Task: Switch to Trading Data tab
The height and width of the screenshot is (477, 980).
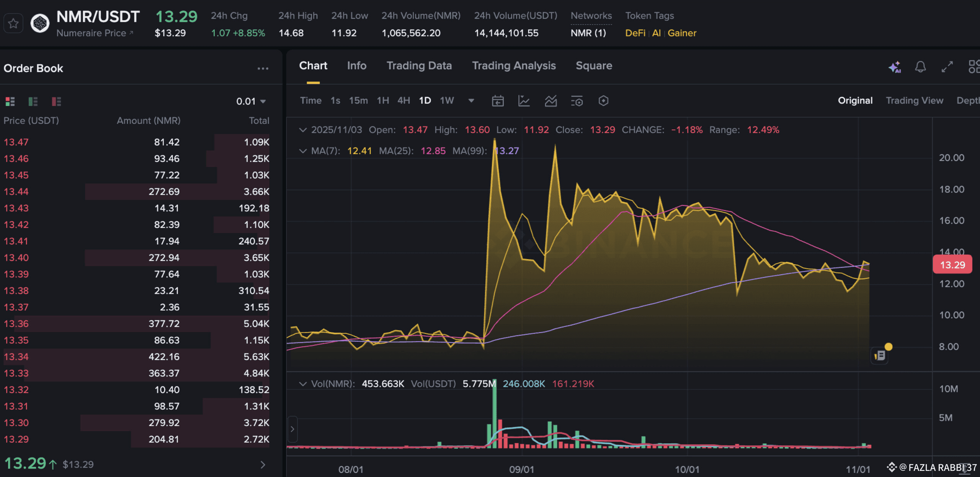Action: coord(419,66)
